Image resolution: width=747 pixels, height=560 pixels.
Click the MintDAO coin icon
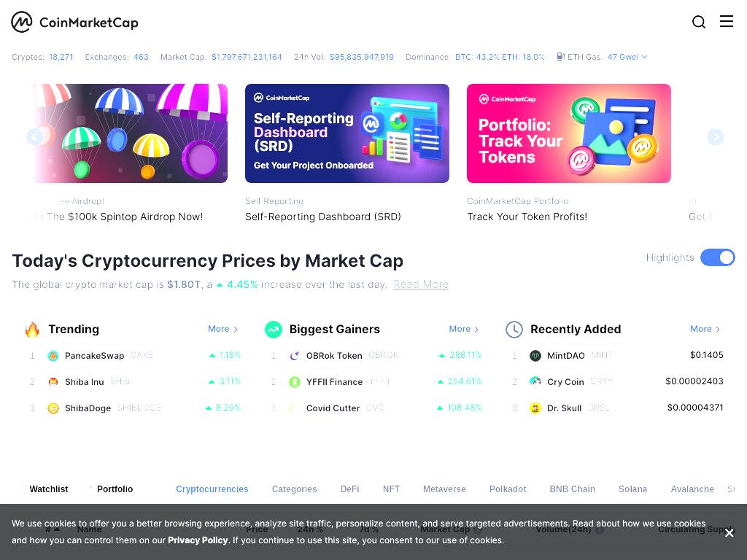pyautogui.click(x=535, y=355)
